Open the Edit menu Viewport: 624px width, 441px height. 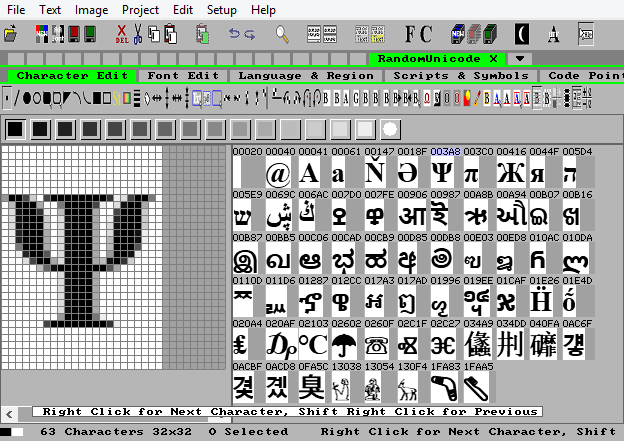[x=183, y=10]
